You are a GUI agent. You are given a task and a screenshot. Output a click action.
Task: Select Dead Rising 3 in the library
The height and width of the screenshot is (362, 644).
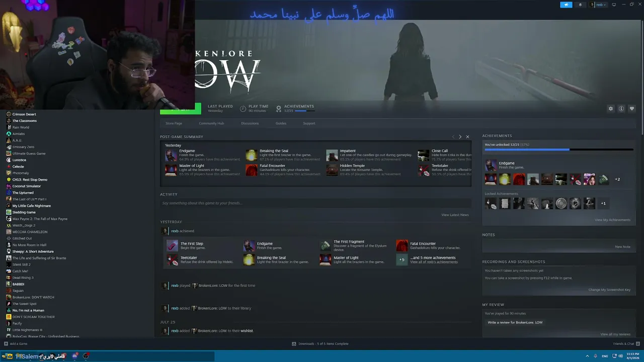pos(23,278)
